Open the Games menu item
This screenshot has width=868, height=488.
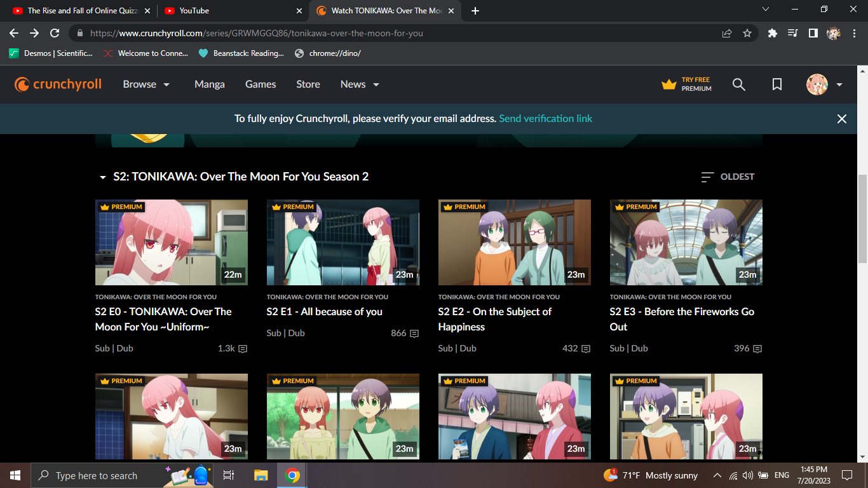click(261, 85)
